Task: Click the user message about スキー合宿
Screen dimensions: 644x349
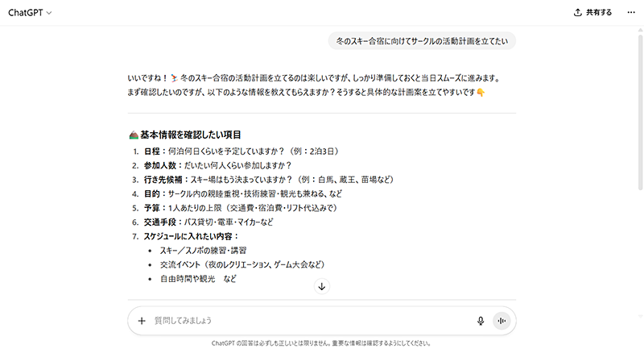Action: pos(422,41)
